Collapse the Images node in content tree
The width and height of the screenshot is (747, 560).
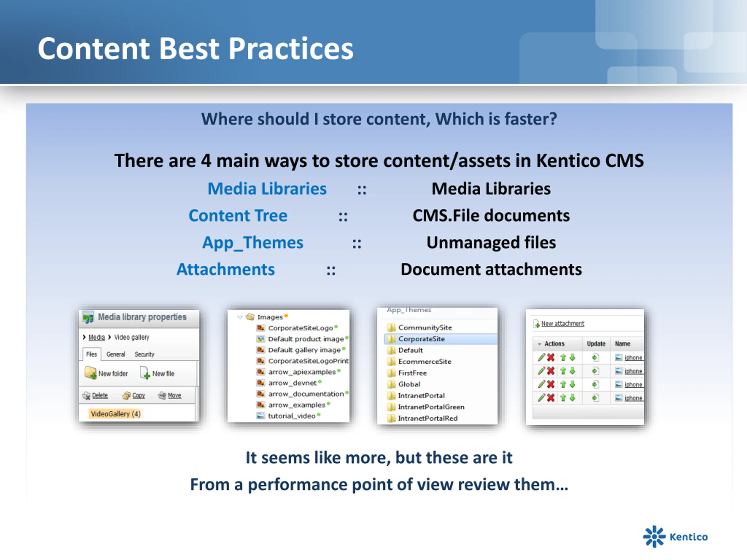(240, 317)
